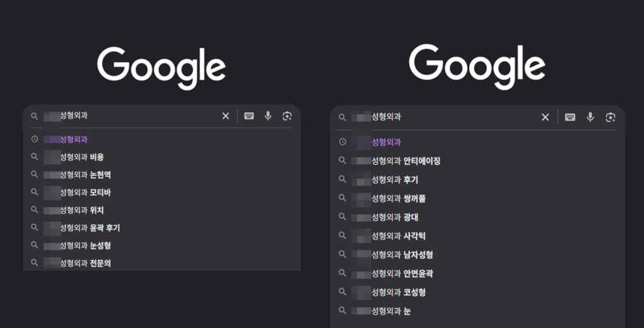Screen dimensions: 644x328
Task: Start voice search in left search box
Action: point(268,116)
